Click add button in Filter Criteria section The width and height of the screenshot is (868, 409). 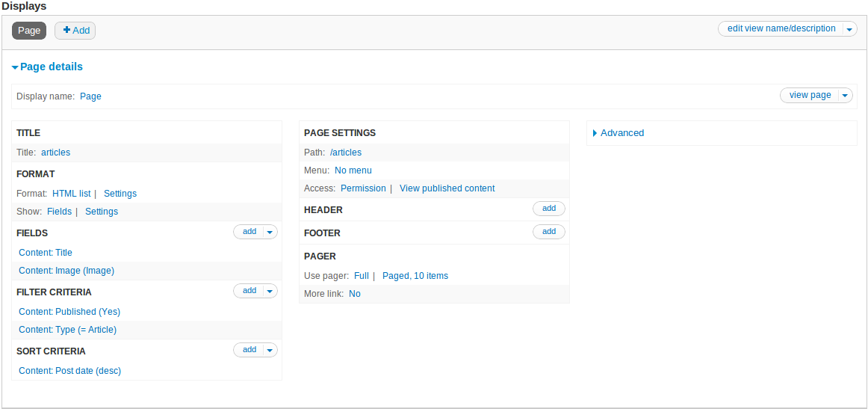tap(249, 290)
